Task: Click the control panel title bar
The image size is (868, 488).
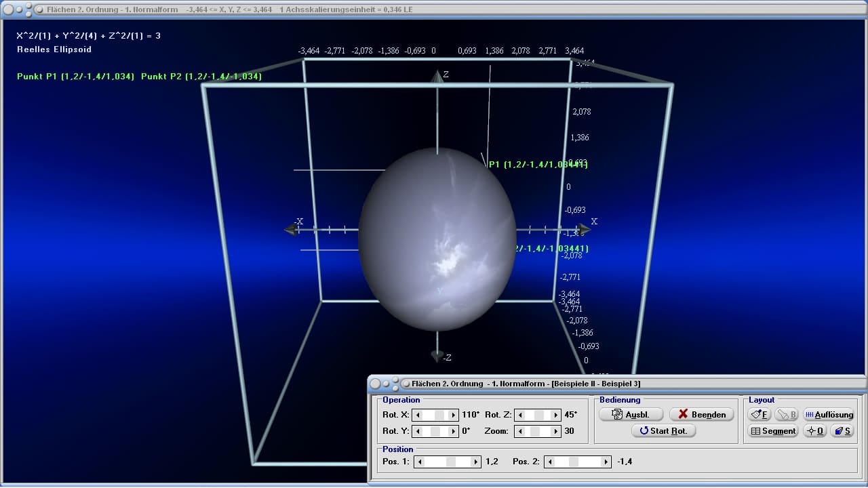Action: pos(617,384)
